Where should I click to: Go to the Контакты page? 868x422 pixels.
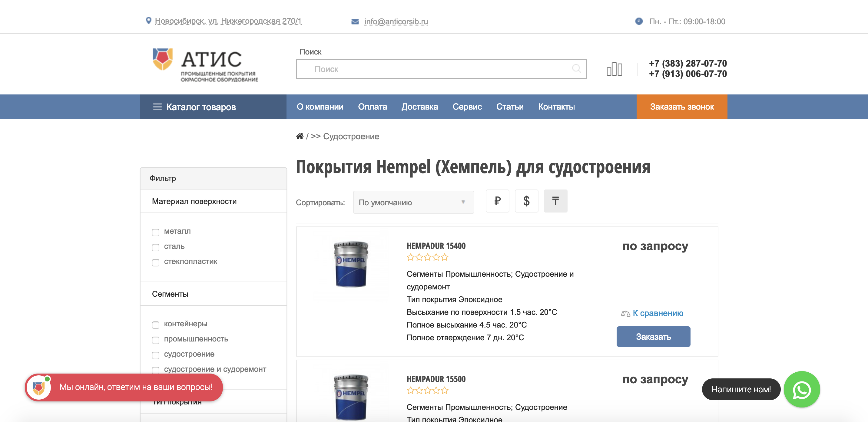tap(556, 107)
